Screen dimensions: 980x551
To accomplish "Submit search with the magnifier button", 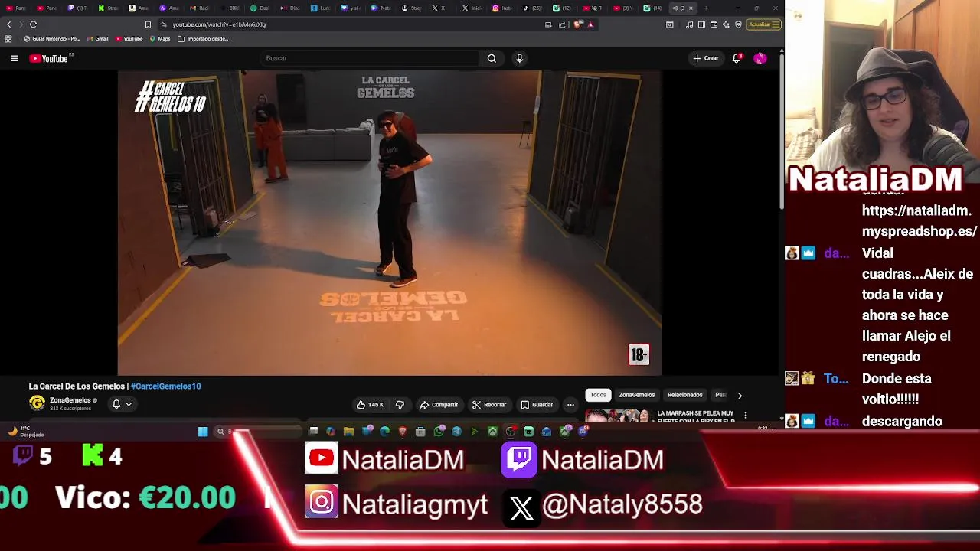I will [492, 58].
